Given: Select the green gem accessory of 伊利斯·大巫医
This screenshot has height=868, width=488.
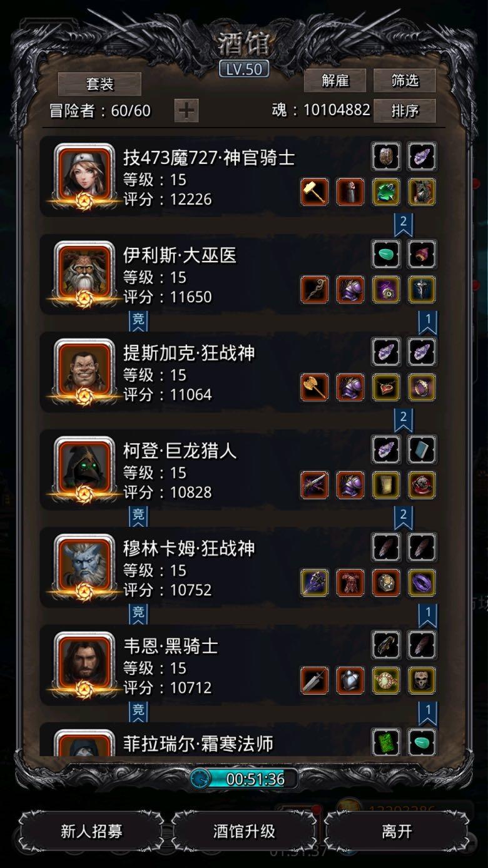Looking at the screenshot, I should [x=386, y=253].
